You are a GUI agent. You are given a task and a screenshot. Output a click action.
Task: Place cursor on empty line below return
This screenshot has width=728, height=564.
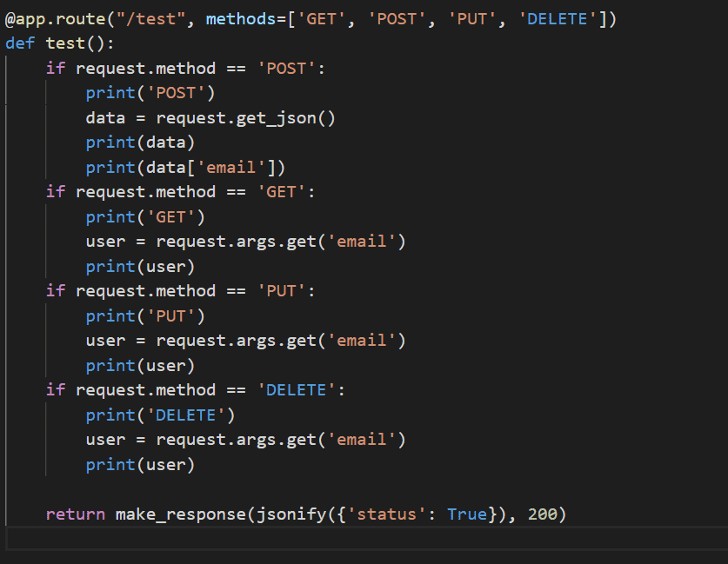point(367,539)
